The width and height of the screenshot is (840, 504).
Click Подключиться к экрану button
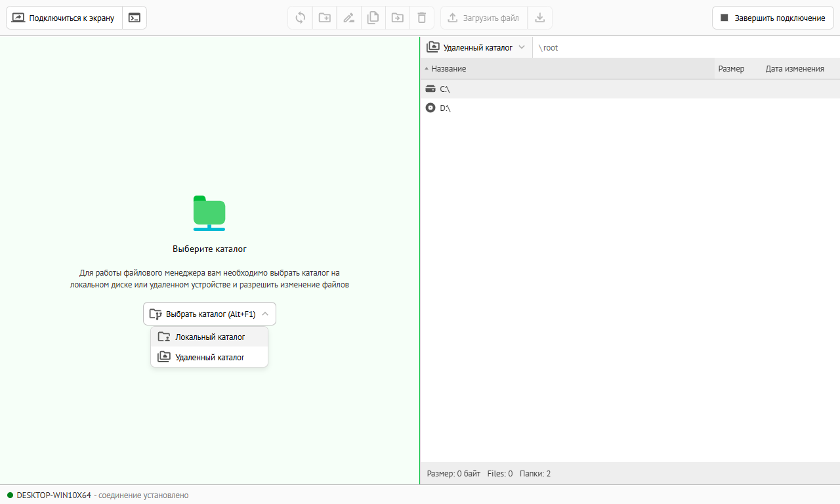[x=64, y=18]
